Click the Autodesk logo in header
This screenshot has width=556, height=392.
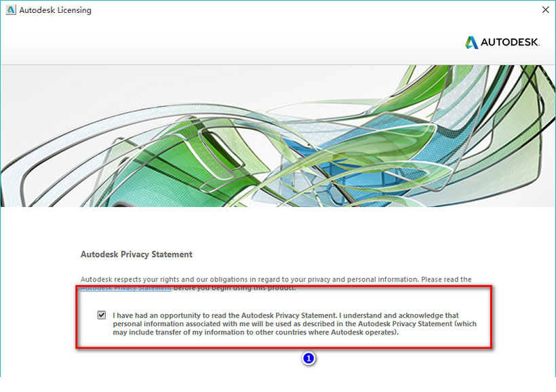502,42
